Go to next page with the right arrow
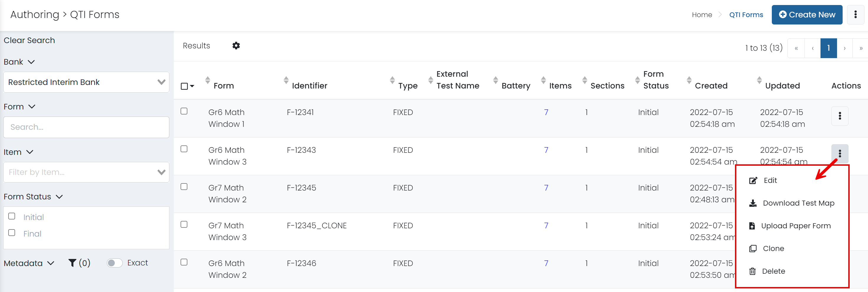 845,48
